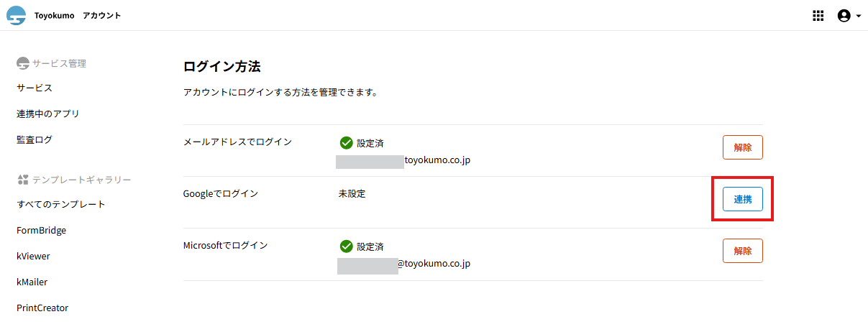Open the apps grid launcher icon

pos(818,16)
